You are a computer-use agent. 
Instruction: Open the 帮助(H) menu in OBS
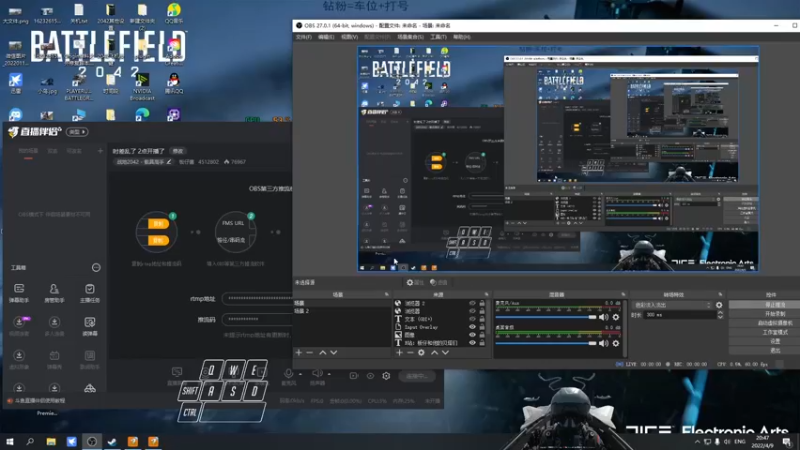click(462, 37)
